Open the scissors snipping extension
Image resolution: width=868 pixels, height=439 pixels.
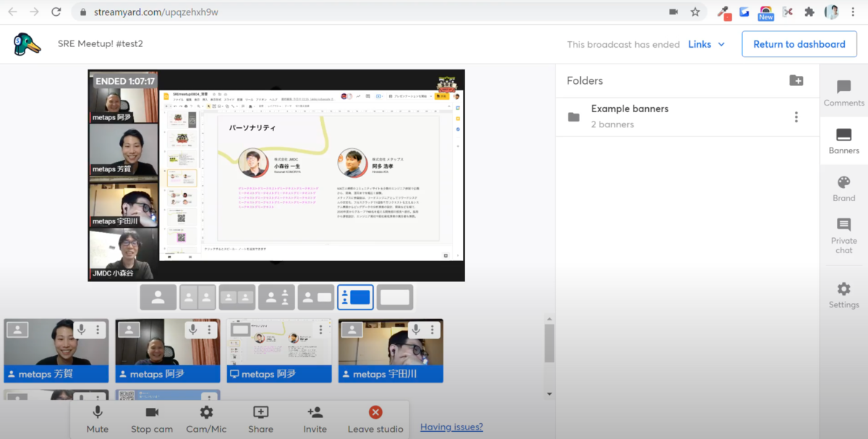[788, 12]
